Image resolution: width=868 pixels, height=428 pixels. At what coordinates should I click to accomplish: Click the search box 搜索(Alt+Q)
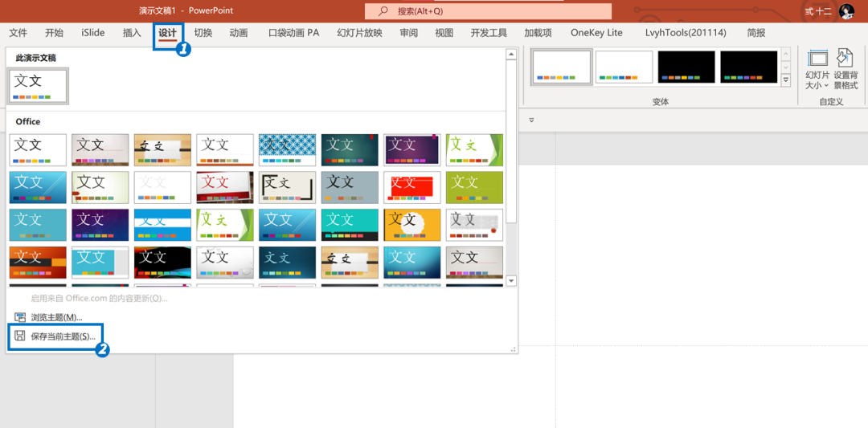[488, 11]
